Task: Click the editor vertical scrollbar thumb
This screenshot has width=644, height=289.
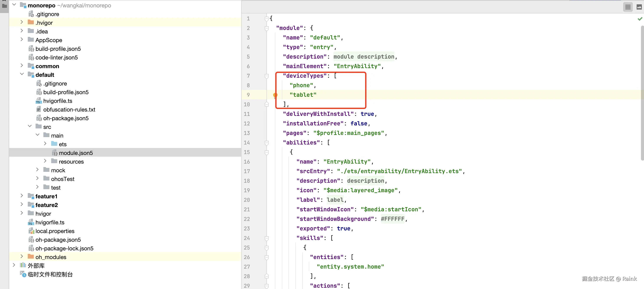Action: pyautogui.click(x=642, y=93)
